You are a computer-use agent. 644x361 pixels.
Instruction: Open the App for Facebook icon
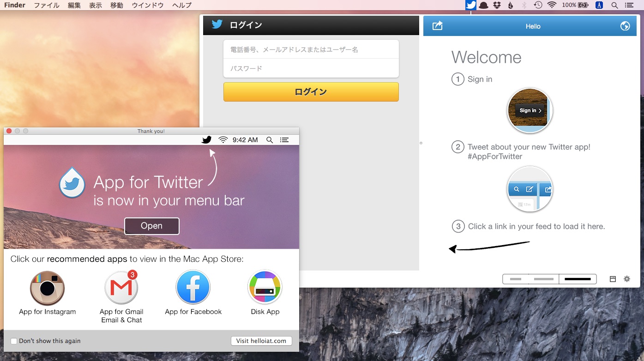point(193,287)
